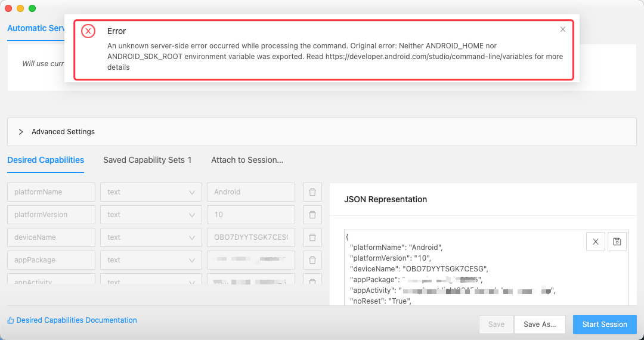Image resolution: width=644 pixels, height=340 pixels.
Task: Click the red error status icon
Action: pos(88,31)
